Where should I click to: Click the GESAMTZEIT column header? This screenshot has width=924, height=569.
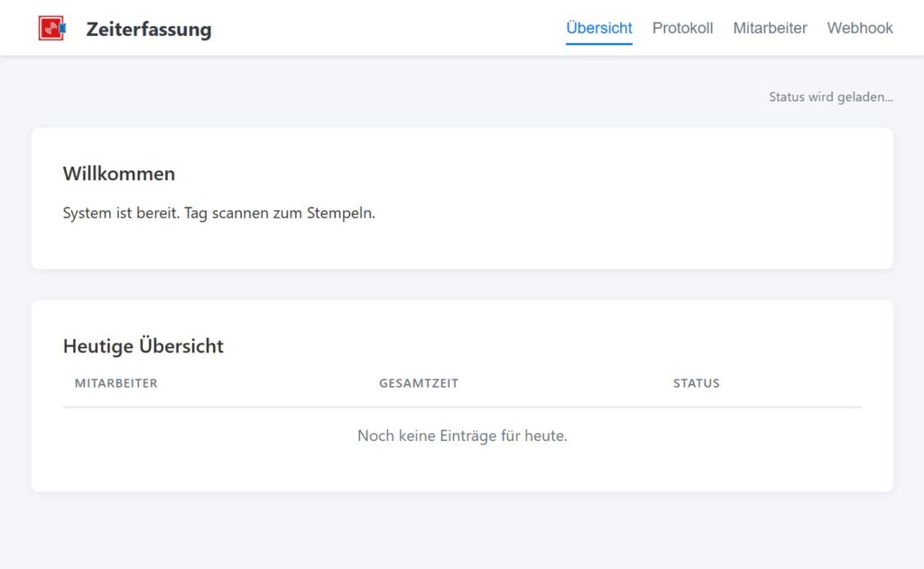(419, 383)
